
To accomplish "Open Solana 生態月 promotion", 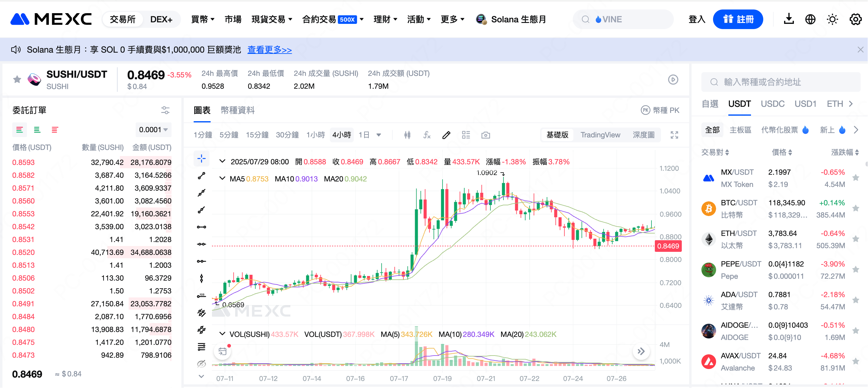I will click(x=511, y=19).
